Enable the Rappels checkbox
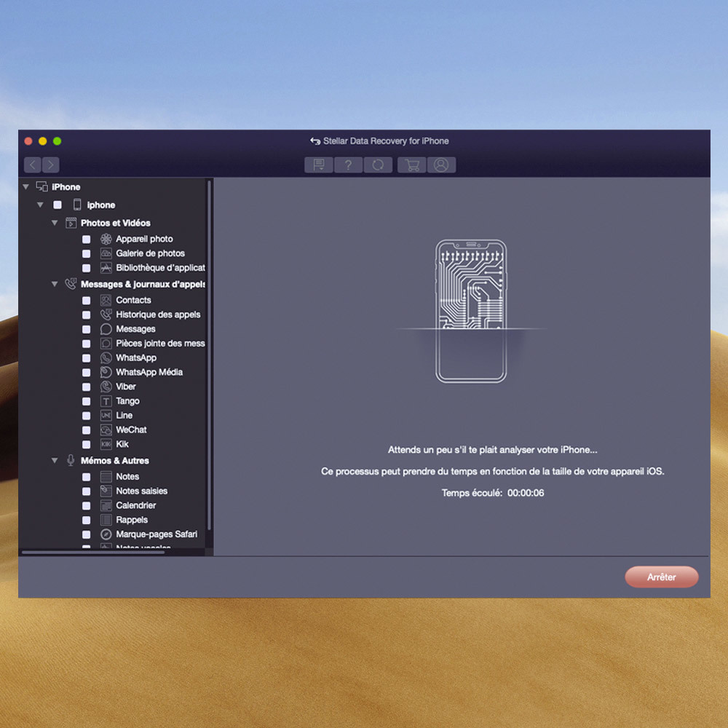The width and height of the screenshot is (728, 728). tap(87, 520)
